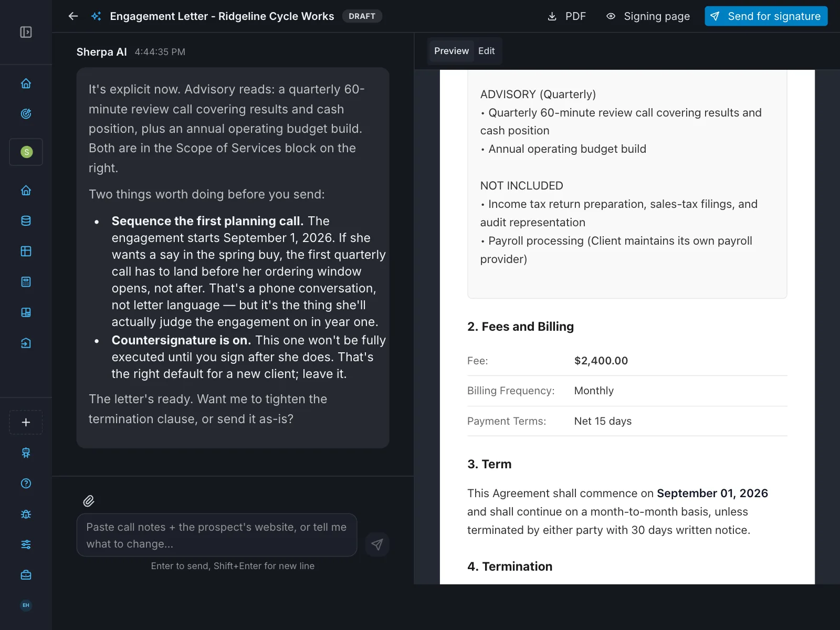Expand the sidebar panel toggle icon
840x630 pixels.
tap(26, 32)
